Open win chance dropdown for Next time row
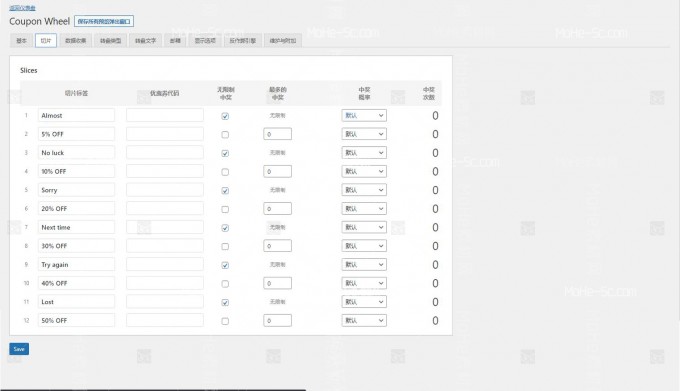This screenshot has height=391, width=680. tap(364, 227)
